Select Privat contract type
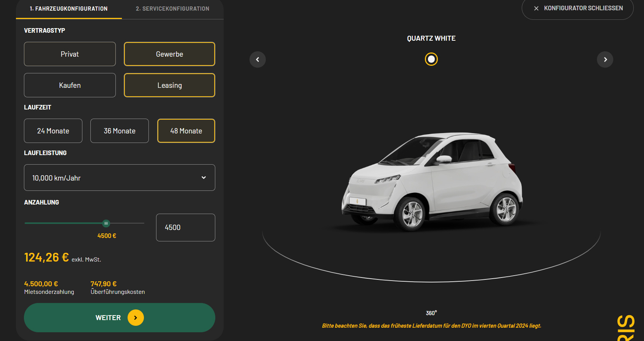This screenshot has height=341, width=644. [70, 54]
